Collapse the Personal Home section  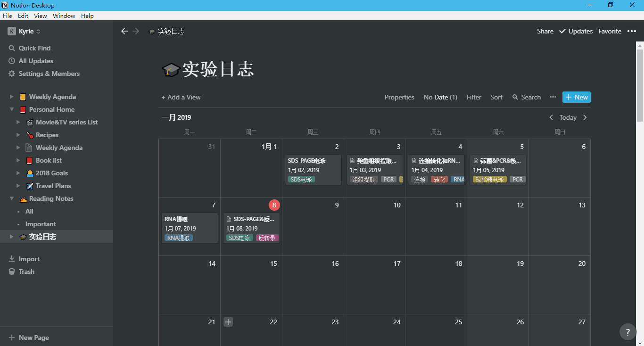click(x=12, y=109)
